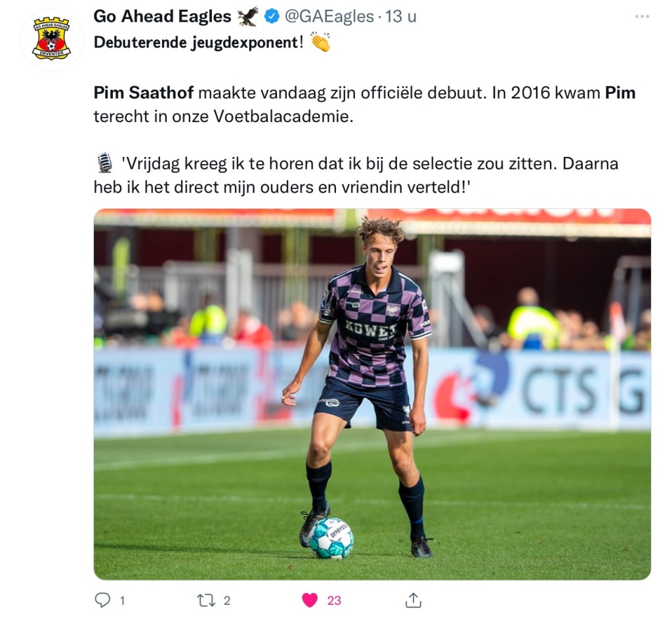Click the bold Pim Saathof name text

click(143, 93)
